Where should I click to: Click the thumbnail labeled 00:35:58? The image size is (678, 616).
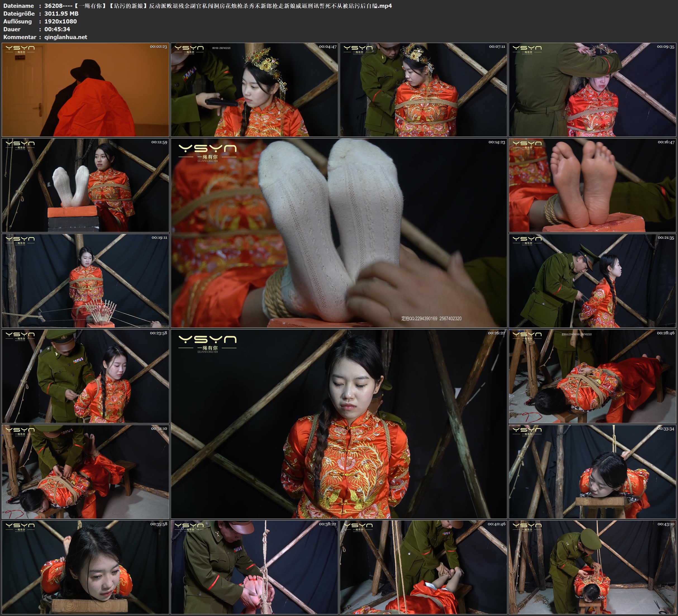point(85,567)
